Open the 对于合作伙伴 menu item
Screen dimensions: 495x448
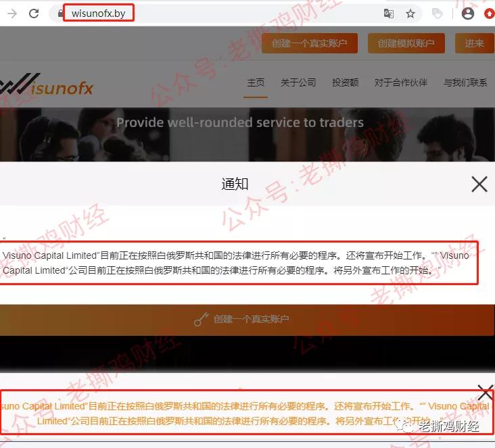coord(401,82)
